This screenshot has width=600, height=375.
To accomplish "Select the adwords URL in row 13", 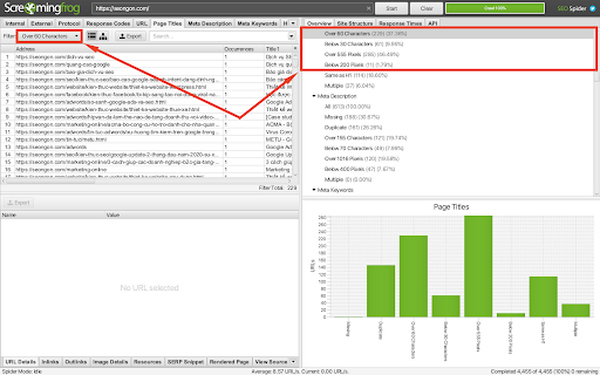I will 51,147.
